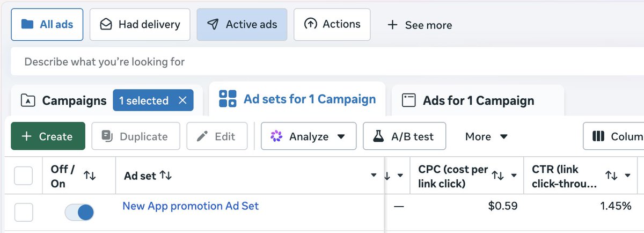This screenshot has height=233, width=644.
Task: Expand the Analyze dropdown arrow
Action: pos(341,137)
